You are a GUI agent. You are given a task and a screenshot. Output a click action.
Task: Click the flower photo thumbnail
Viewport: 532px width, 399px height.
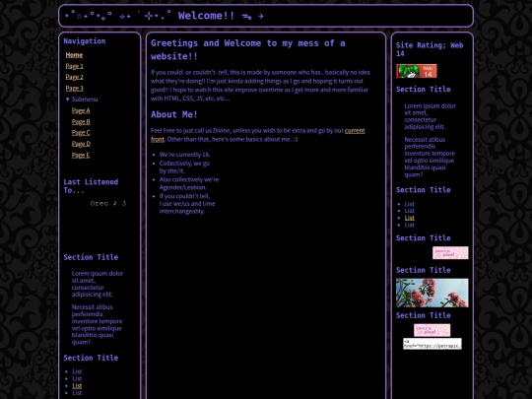click(432, 293)
